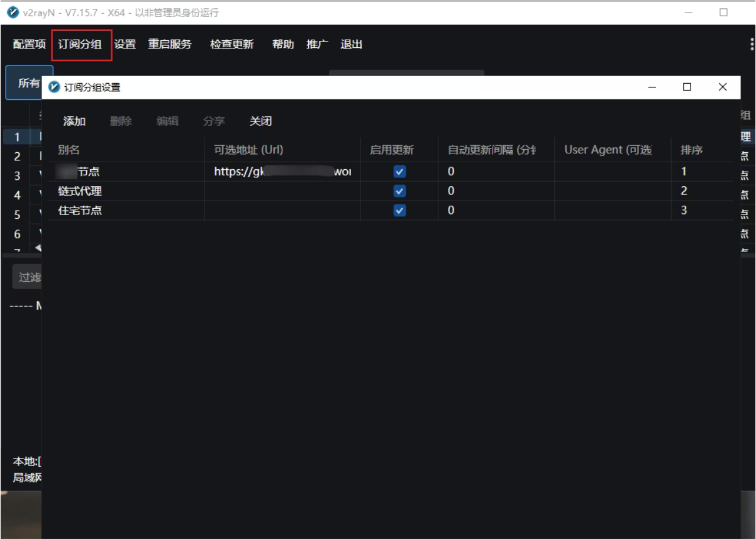Click the v2rayN app logo icon
This screenshot has width=756, height=539.
[13, 13]
